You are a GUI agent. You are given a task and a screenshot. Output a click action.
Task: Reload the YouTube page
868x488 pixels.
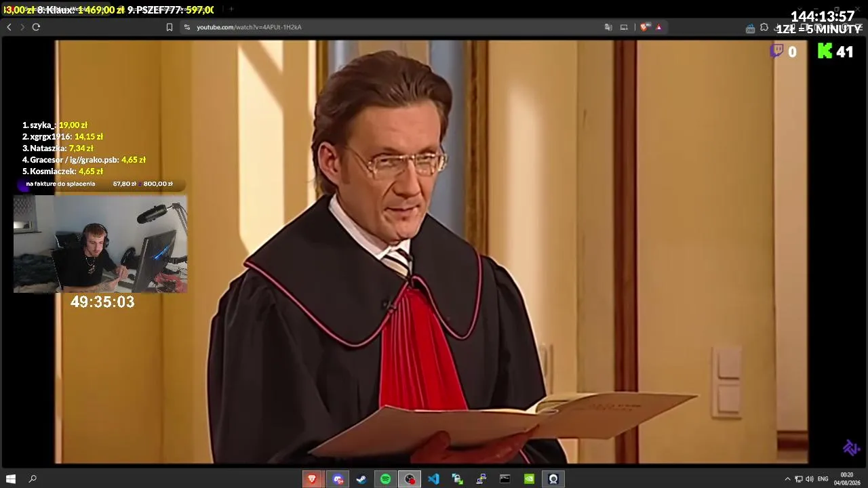pos(36,27)
